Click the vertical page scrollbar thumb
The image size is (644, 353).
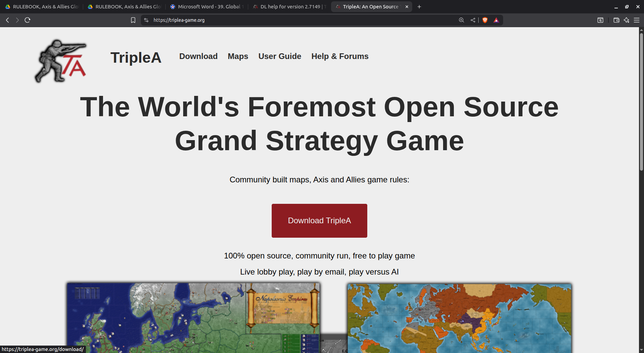(641, 102)
